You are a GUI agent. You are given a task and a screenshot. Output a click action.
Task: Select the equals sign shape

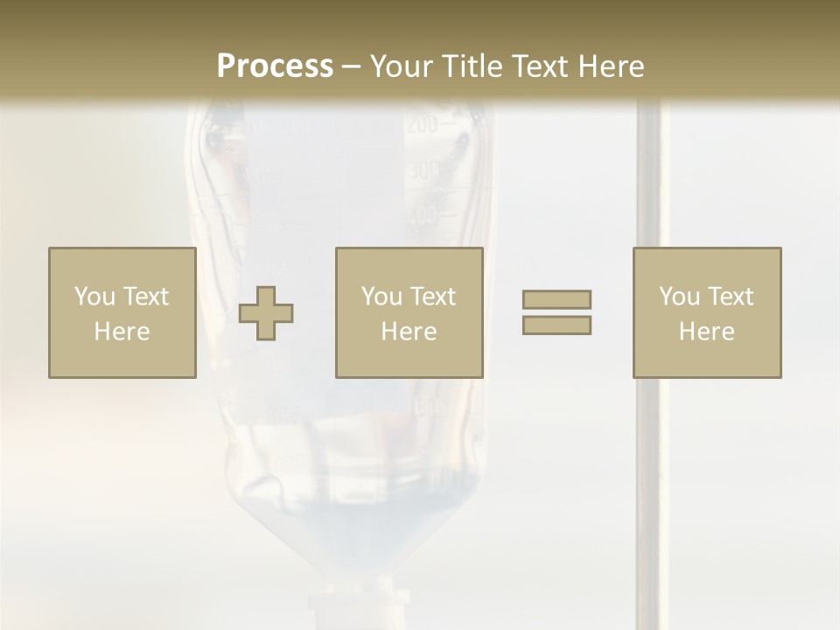pyautogui.click(x=556, y=312)
